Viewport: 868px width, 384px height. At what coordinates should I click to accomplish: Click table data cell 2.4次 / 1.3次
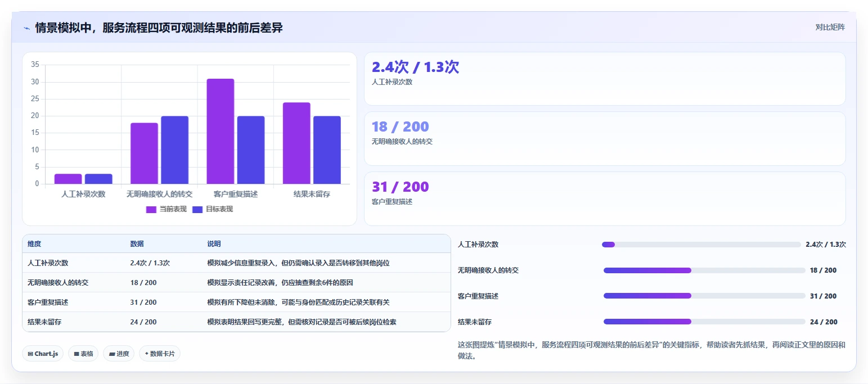point(150,263)
